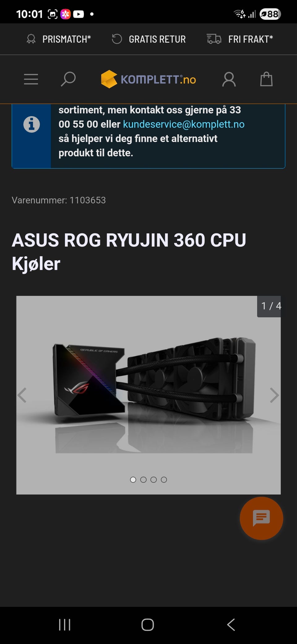
Task: Open the PRISMATCH info link
Action: tap(59, 39)
